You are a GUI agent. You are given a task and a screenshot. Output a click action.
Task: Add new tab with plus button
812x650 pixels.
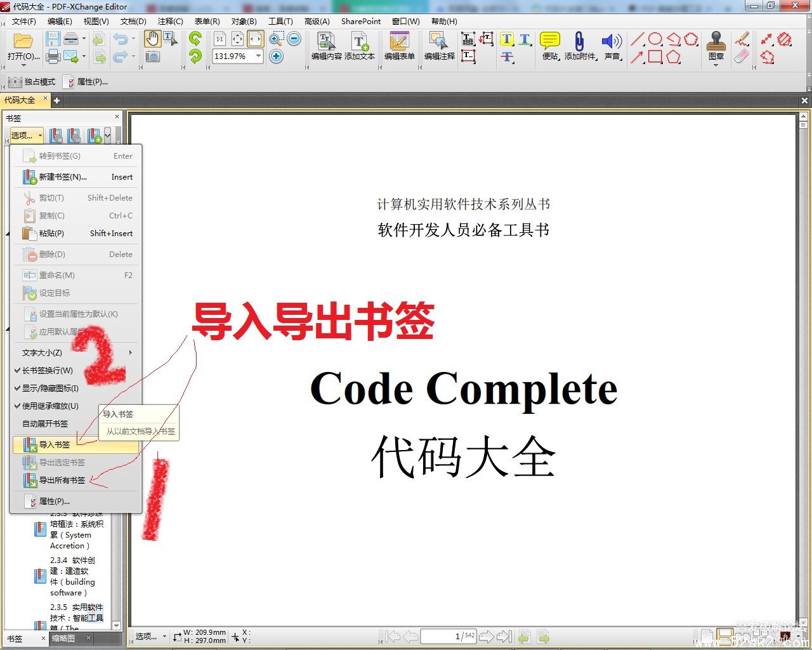click(56, 100)
